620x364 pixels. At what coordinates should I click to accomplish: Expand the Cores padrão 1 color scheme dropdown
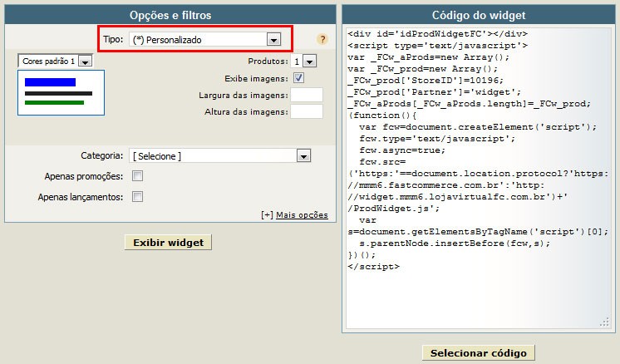(x=85, y=61)
